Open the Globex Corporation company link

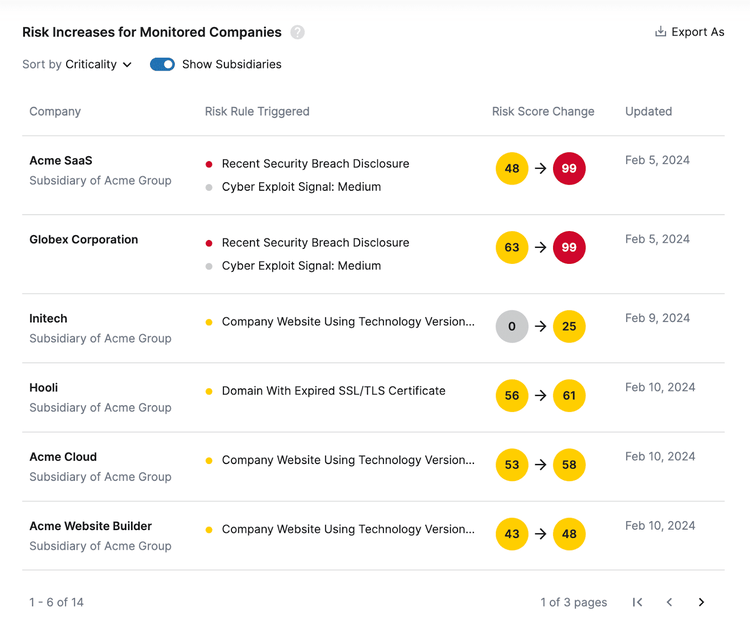pos(84,239)
